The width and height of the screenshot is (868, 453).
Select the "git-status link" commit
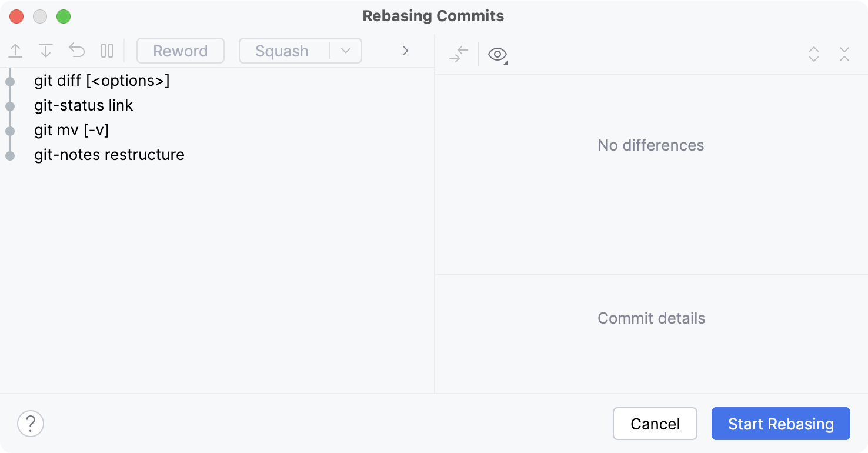pos(84,105)
